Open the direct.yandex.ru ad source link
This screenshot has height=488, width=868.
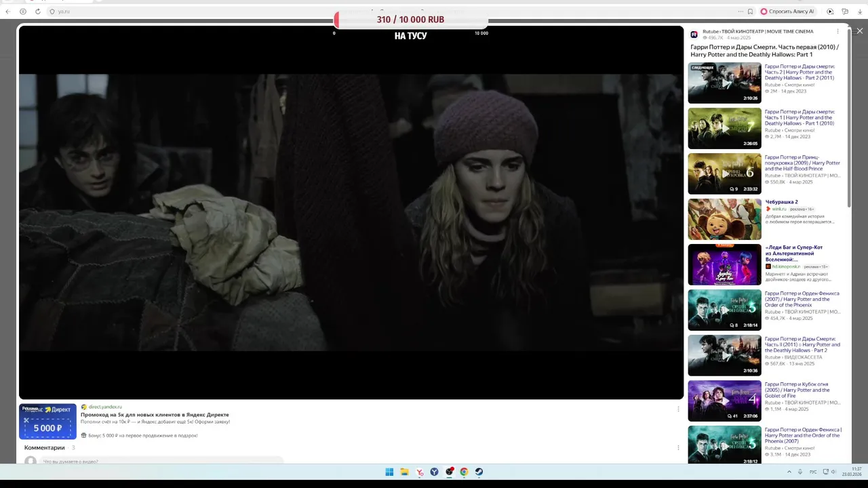pyautogui.click(x=105, y=407)
